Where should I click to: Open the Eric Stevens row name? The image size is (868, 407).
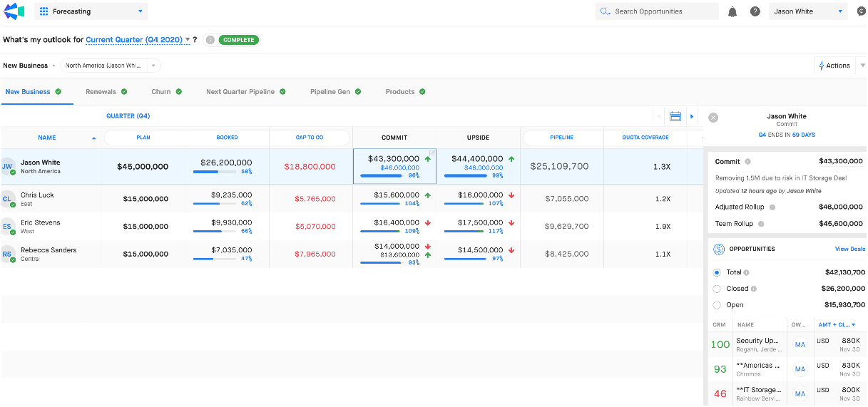tap(41, 222)
